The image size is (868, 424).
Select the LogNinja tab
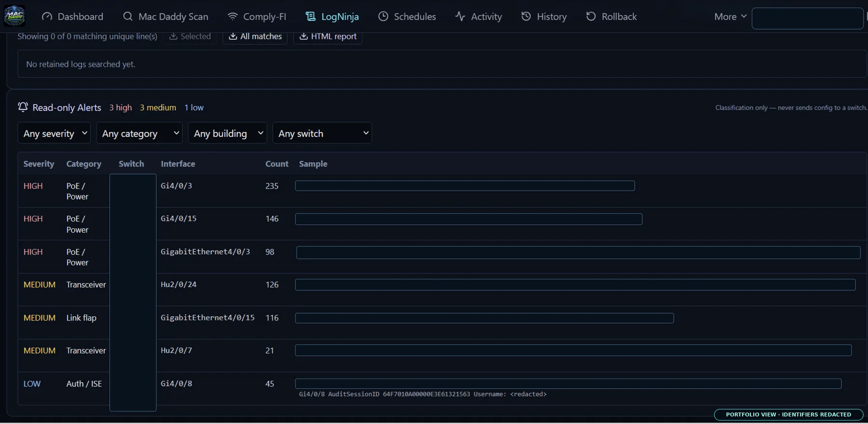pos(332,16)
